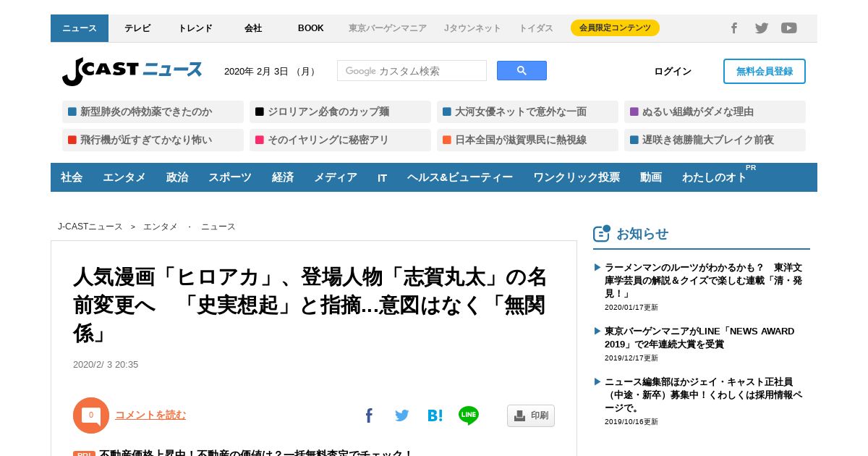
Task: Open そのイヤリングに秘密アリ headline
Action: click(340, 140)
